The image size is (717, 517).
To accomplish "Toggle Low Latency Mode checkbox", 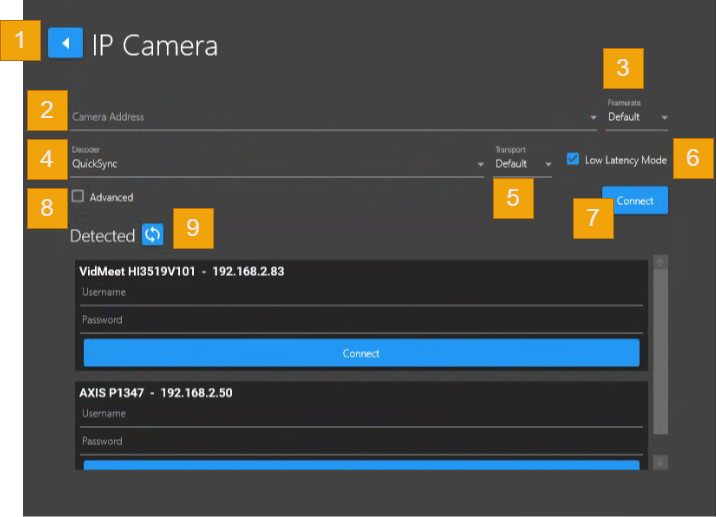I will click(x=573, y=159).
